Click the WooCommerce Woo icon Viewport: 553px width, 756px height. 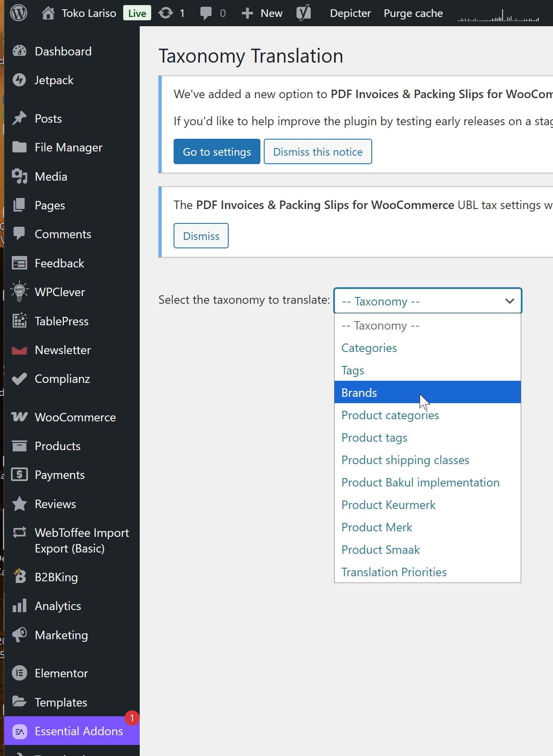click(x=19, y=417)
